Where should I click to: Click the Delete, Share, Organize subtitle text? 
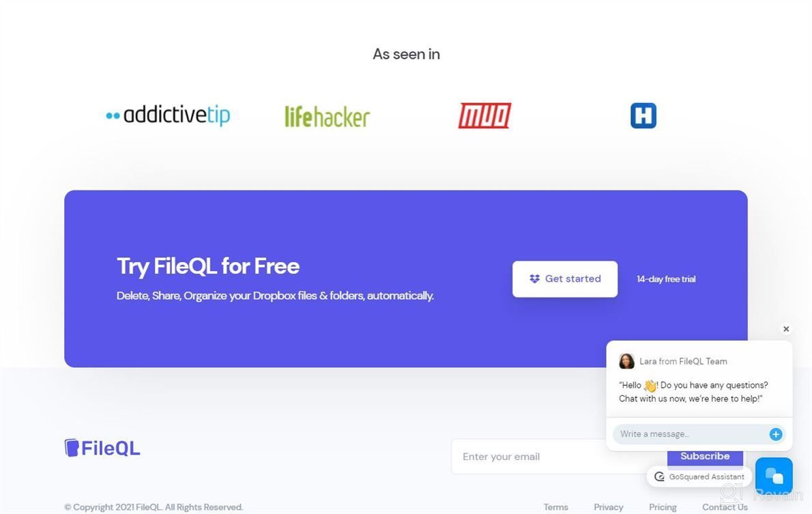click(x=275, y=296)
